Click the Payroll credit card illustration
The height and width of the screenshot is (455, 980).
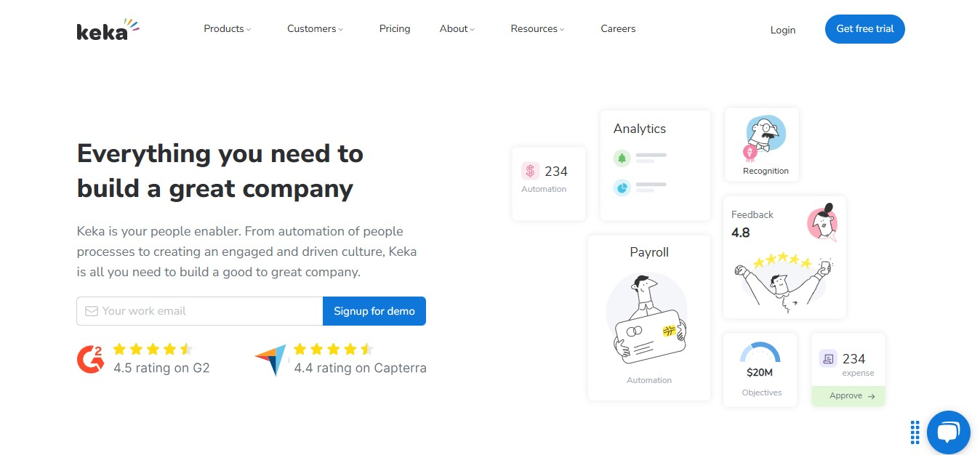tap(648, 320)
